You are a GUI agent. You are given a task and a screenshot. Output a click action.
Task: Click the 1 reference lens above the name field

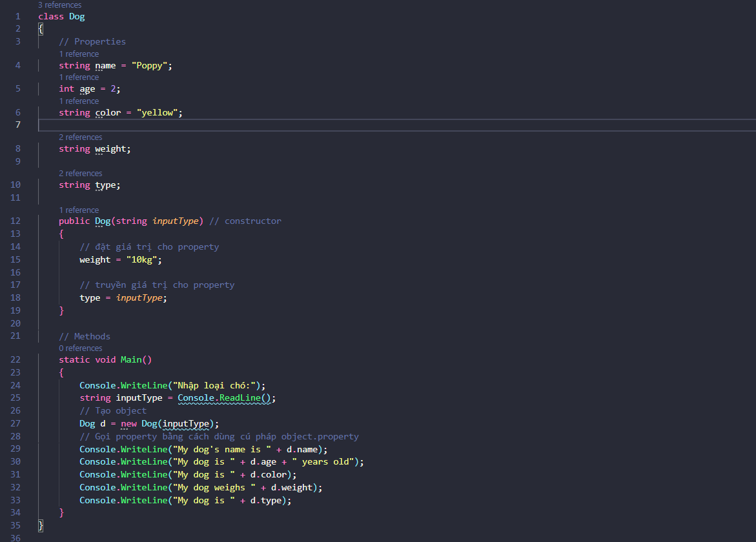click(79, 54)
